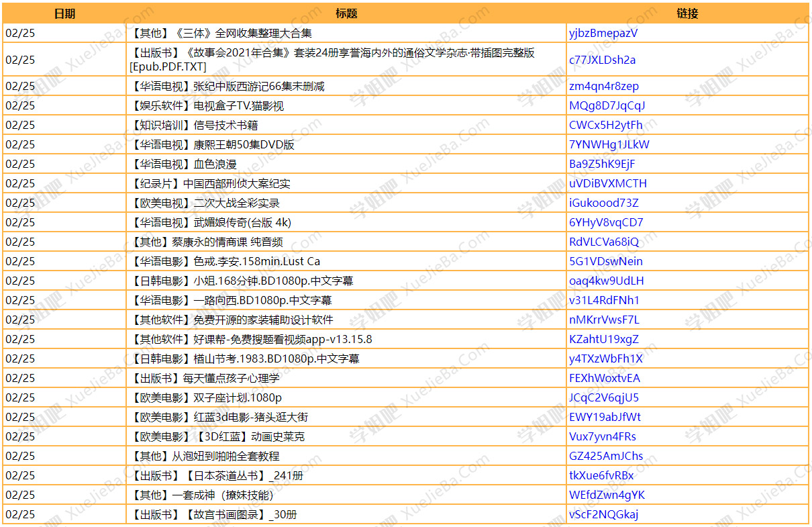Click title 色戒.李安.158min.Lust Ca

(257, 261)
